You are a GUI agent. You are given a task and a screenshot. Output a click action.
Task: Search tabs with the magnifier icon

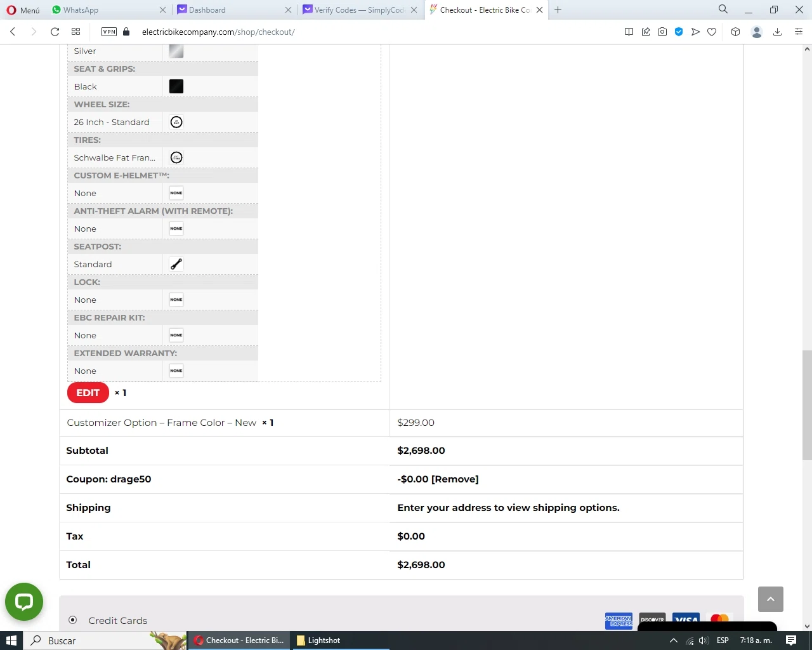(723, 10)
